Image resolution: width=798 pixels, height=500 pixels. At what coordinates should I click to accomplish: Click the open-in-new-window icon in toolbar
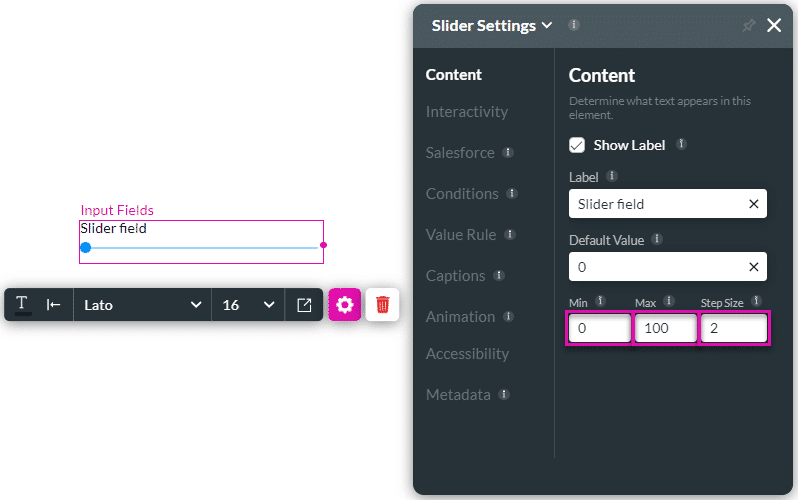coord(304,304)
